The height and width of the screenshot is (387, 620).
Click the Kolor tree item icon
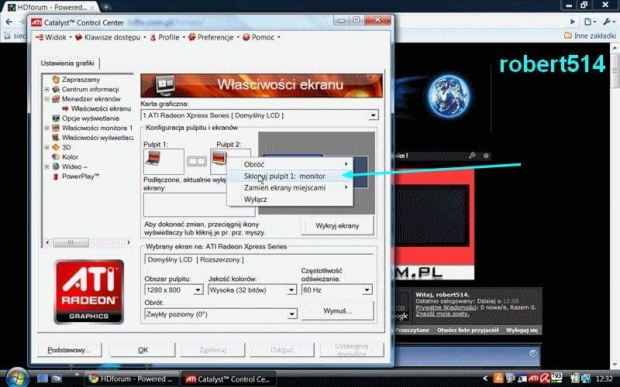point(56,157)
